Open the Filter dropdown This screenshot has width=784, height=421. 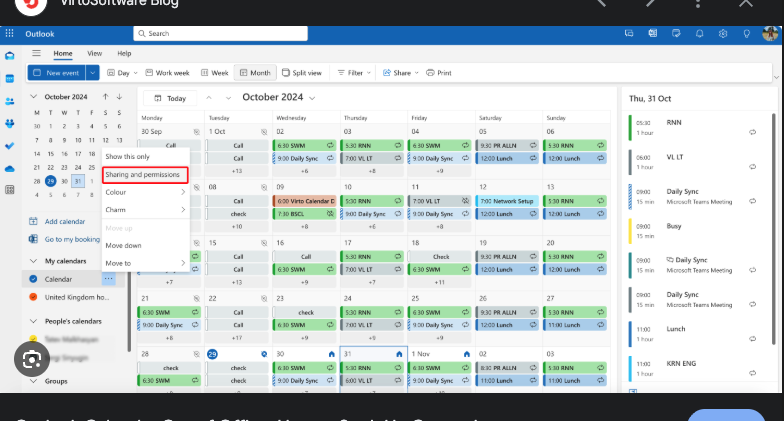[354, 72]
